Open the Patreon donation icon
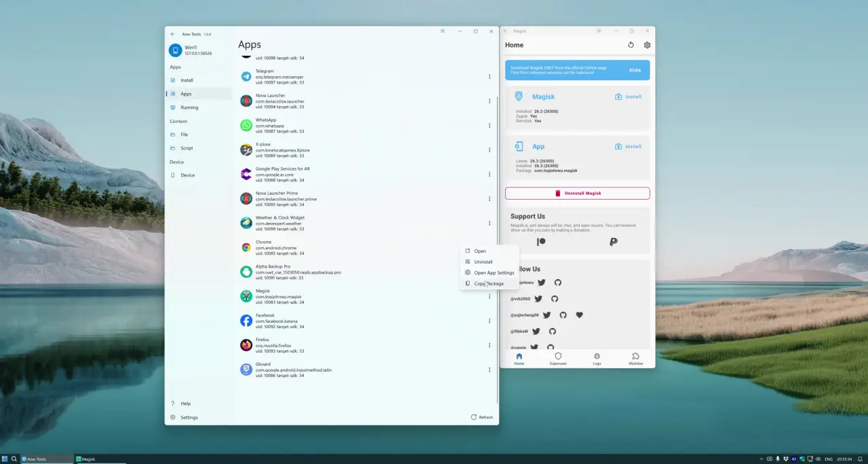868x464 pixels. [x=541, y=242]
